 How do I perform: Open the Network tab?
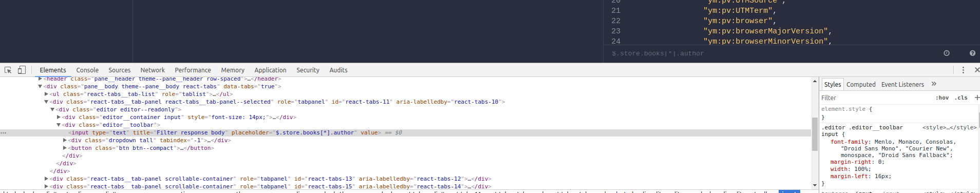pyautogui.click(x=153, y=70)
